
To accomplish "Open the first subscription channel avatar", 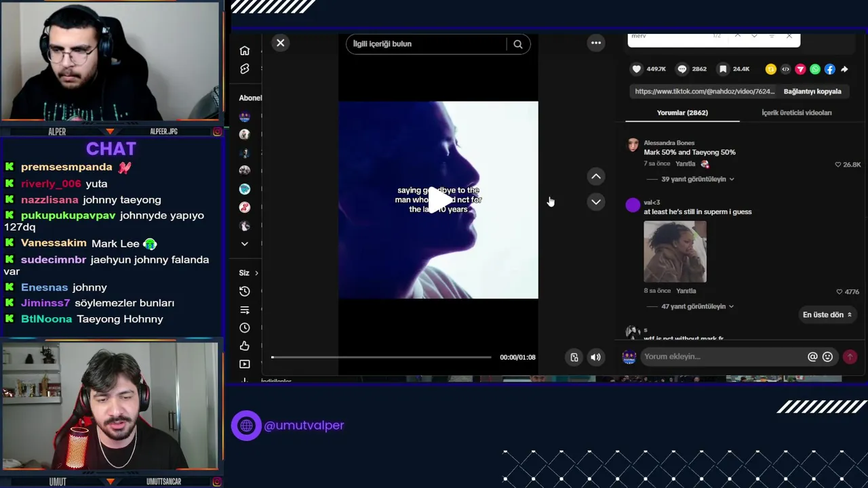I will pyautogui.click(x=245, y=117).
